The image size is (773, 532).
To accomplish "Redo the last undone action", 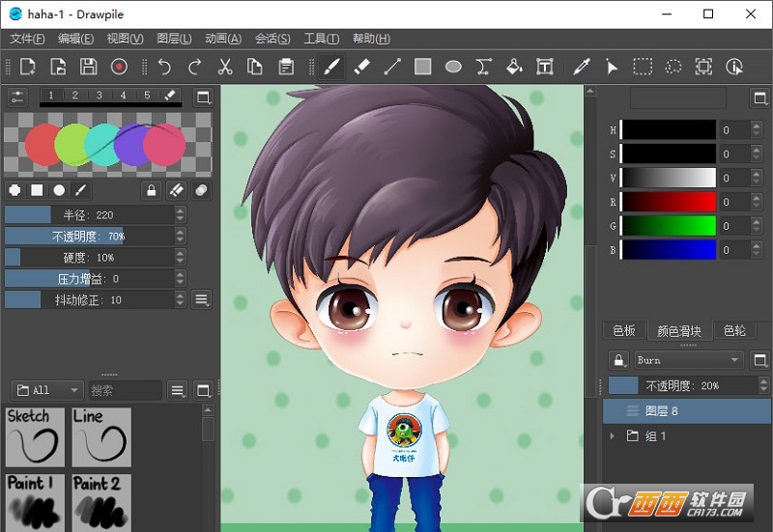I will (195, 67).
